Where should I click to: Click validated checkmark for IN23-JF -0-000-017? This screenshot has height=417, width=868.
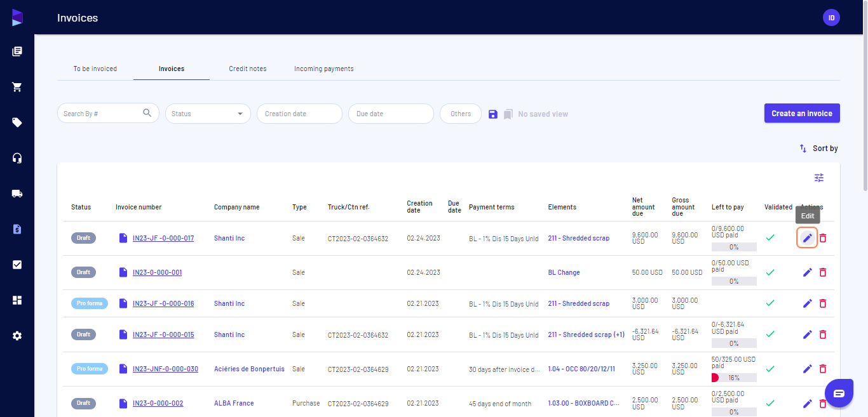point(770,237)
